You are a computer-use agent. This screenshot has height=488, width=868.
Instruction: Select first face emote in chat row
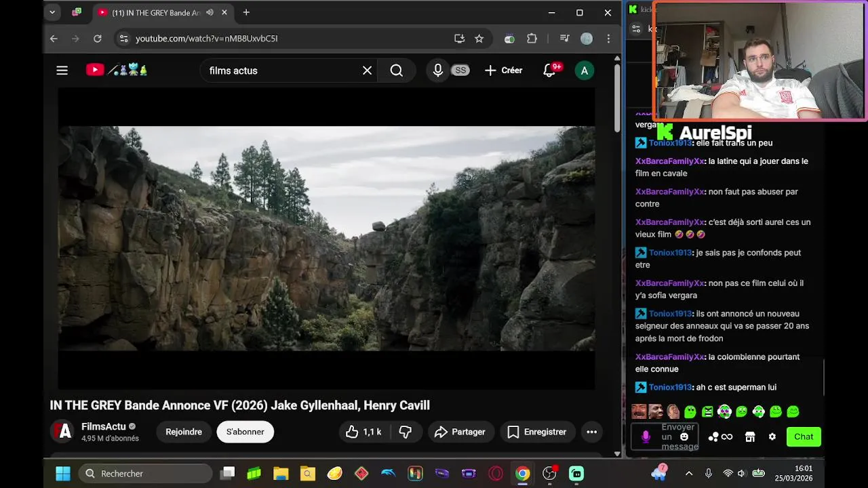639,411
